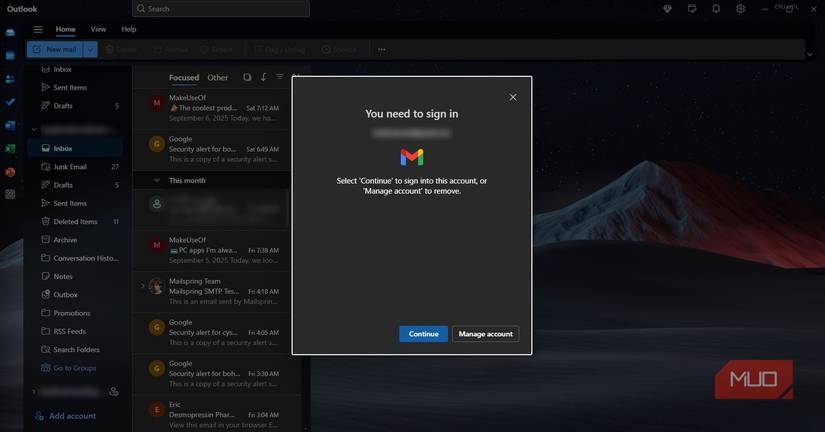Image resolution: width=825 pixels, height=432 pixels.
Task: Select the highlighted Inbox folder
Action: tap(75, 148)
